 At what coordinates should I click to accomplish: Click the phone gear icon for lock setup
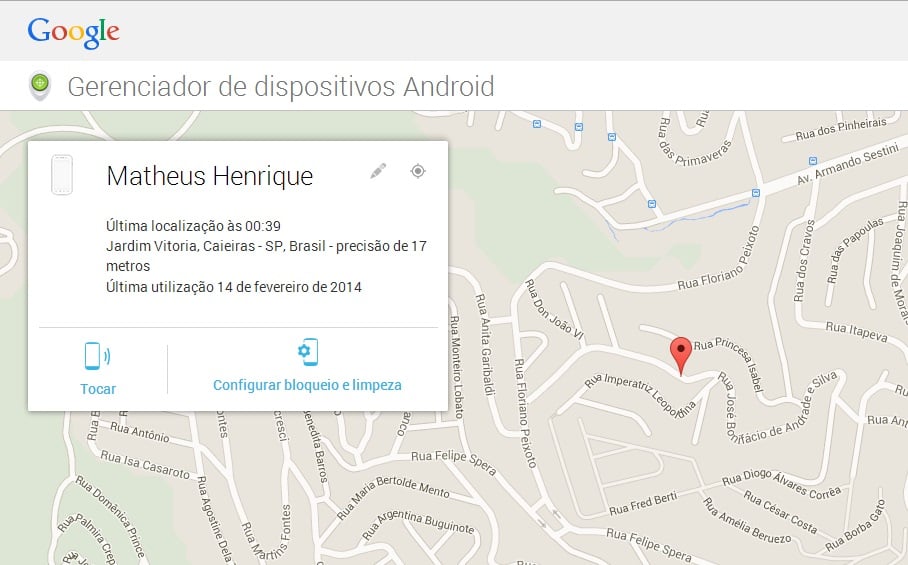click(307, 352)
